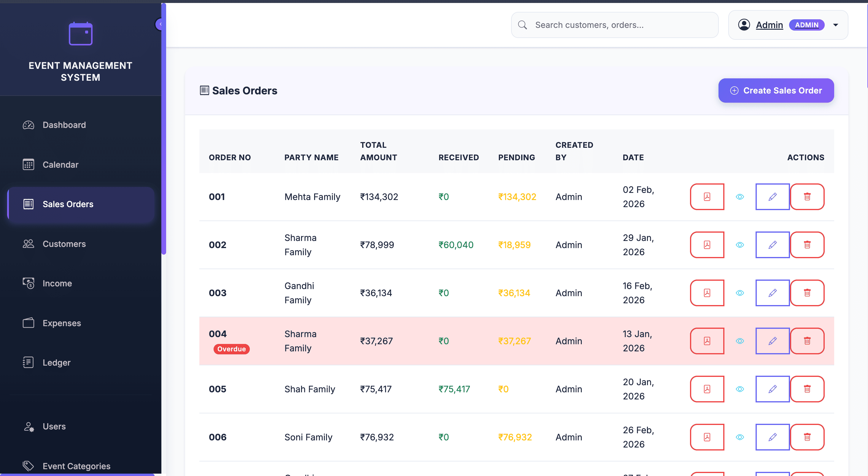Open PDF for overdue order 004

pos(707,341)
